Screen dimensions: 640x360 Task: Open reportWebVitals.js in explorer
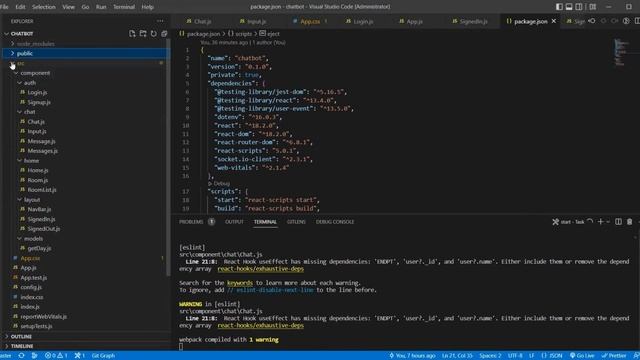[x=43, y=316]
